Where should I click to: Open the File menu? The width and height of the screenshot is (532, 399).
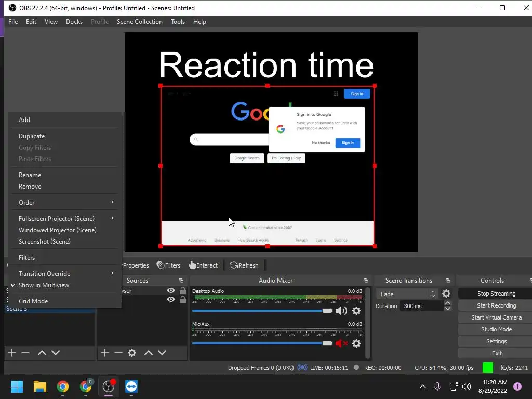13,22
